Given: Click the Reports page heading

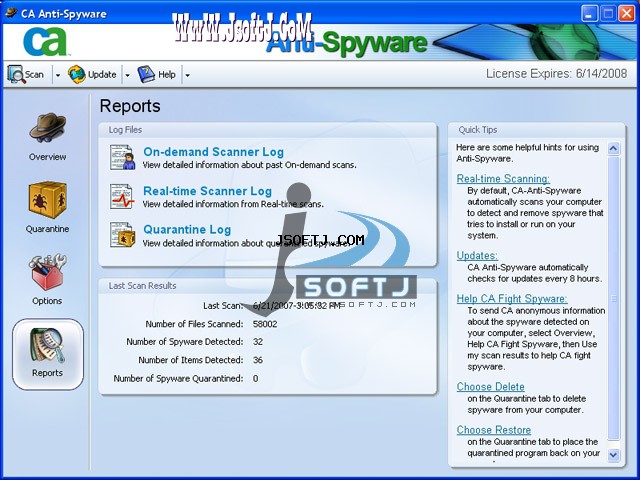Looking at the screenshot, I should (x=130, y=106).
